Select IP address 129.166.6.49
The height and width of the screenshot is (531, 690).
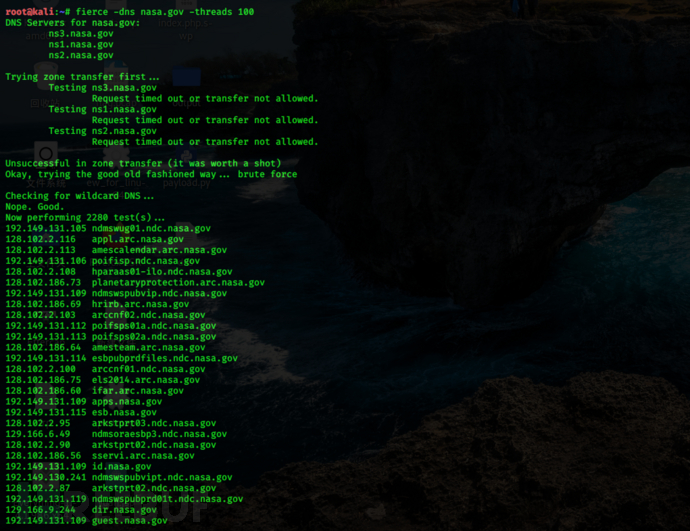point(38,434)
